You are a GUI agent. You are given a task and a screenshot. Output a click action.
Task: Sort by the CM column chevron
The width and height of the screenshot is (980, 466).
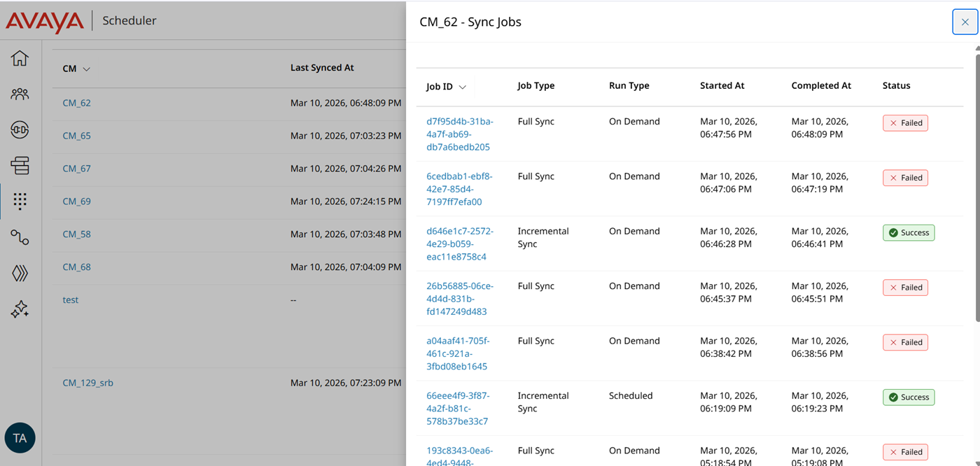pos(87,69)
